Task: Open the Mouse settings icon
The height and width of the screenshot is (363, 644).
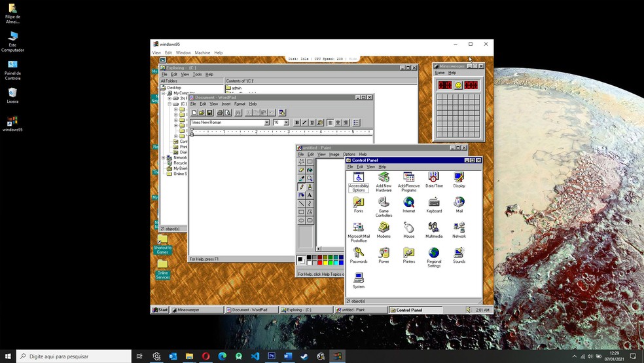Action: click(x=408, y=229)
